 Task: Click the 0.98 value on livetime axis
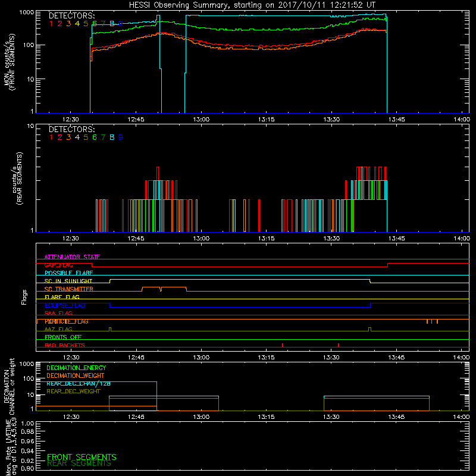coord(27,431)
